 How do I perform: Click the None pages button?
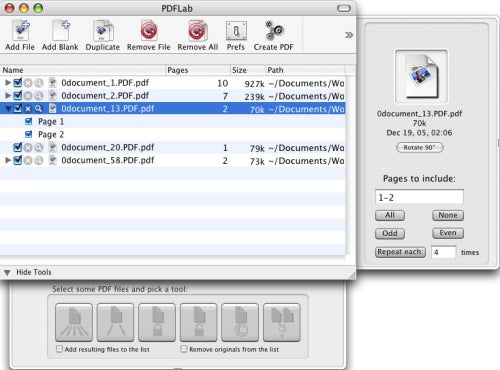[448, 215]
